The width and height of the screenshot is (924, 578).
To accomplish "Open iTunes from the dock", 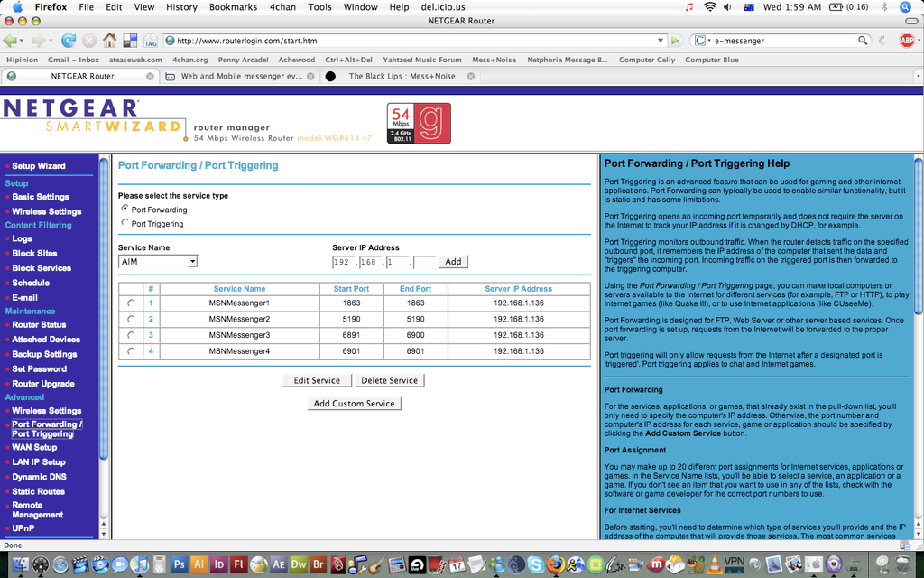I will click(140, 564).
